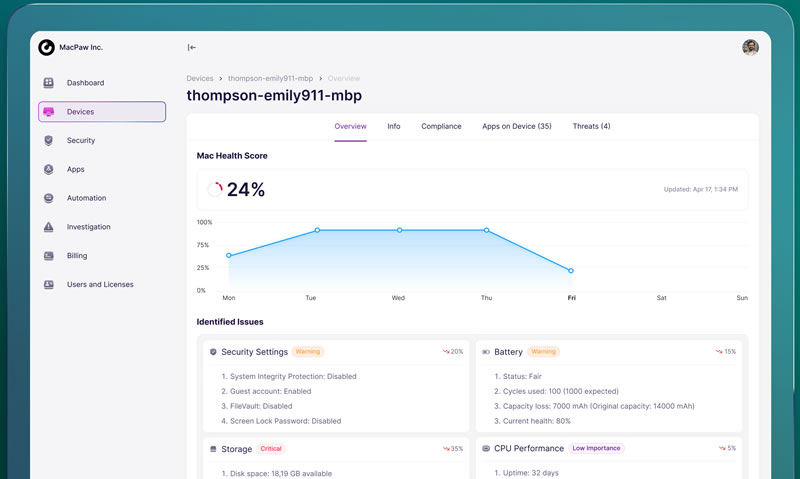
Task: Click the Devices breadcrumb link
Action: (199, 79)
